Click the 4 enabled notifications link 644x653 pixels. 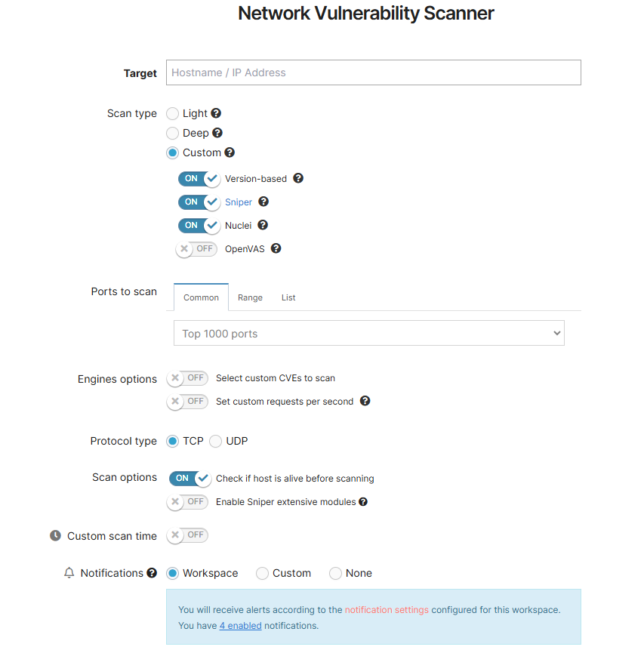click(240, 625)
